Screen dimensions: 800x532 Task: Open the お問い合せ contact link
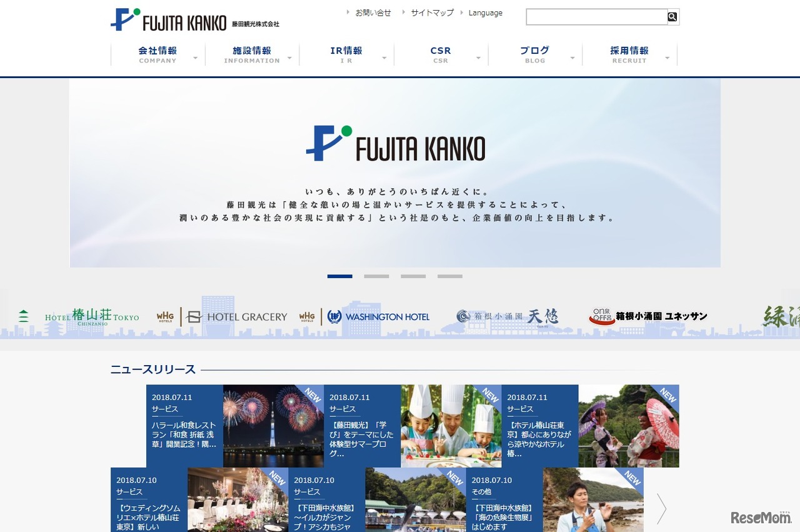pos(373,13)
